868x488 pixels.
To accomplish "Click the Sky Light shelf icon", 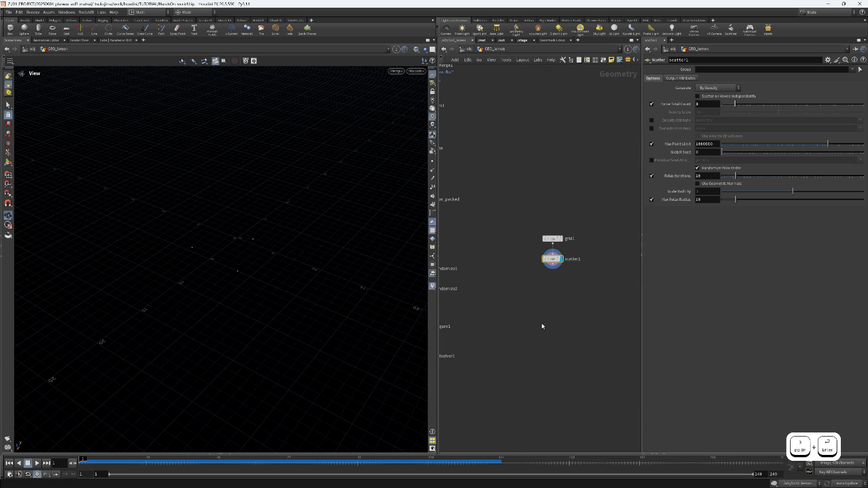I will [x=599, y=29].
